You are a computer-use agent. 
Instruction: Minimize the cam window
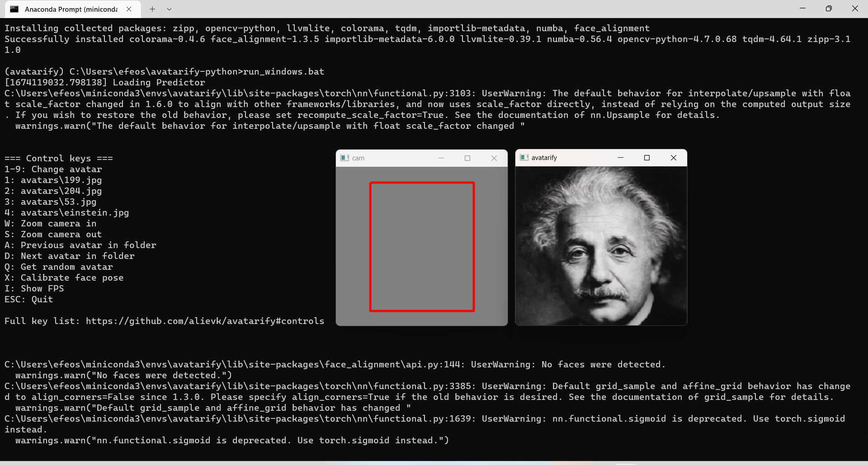pyautogui.click(x=442, y=158)
